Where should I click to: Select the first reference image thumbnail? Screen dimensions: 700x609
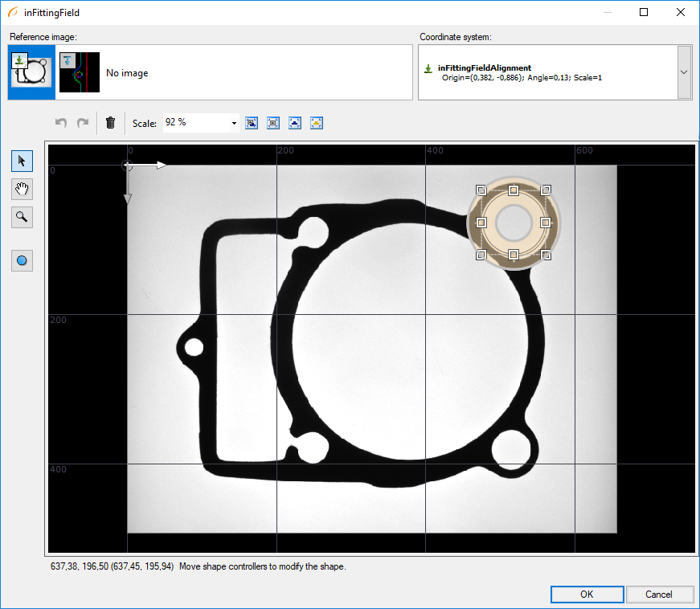point(31,72)
